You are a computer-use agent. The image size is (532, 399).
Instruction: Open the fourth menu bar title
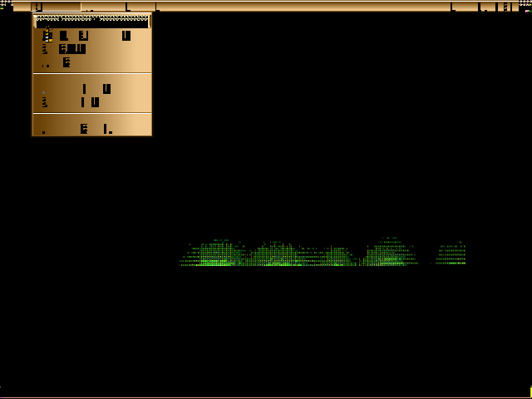click(156, 7)
